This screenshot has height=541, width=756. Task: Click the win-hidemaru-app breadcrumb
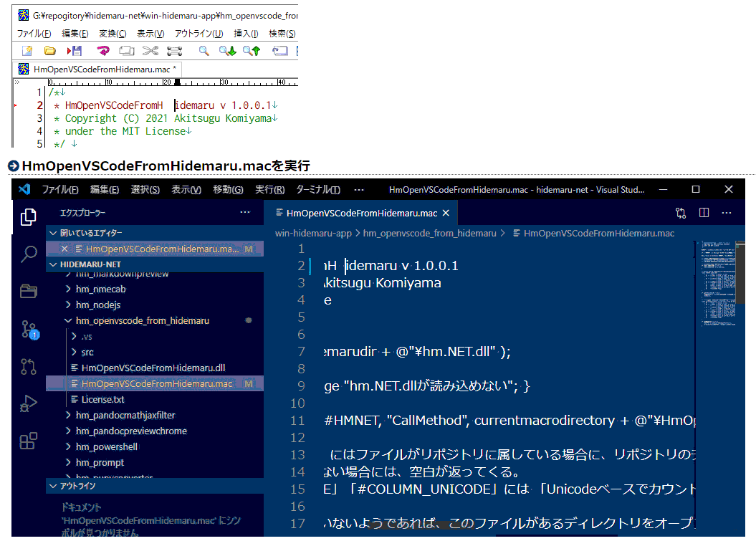(313, 234)
